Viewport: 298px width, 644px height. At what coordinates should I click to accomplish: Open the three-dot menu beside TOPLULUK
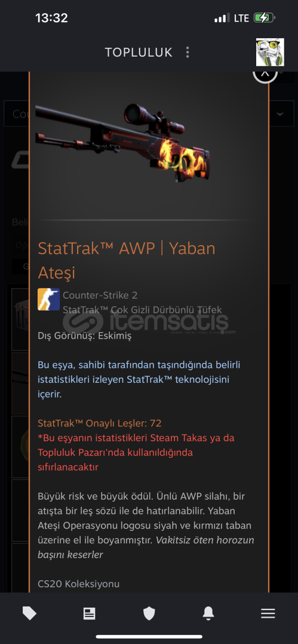188,52
